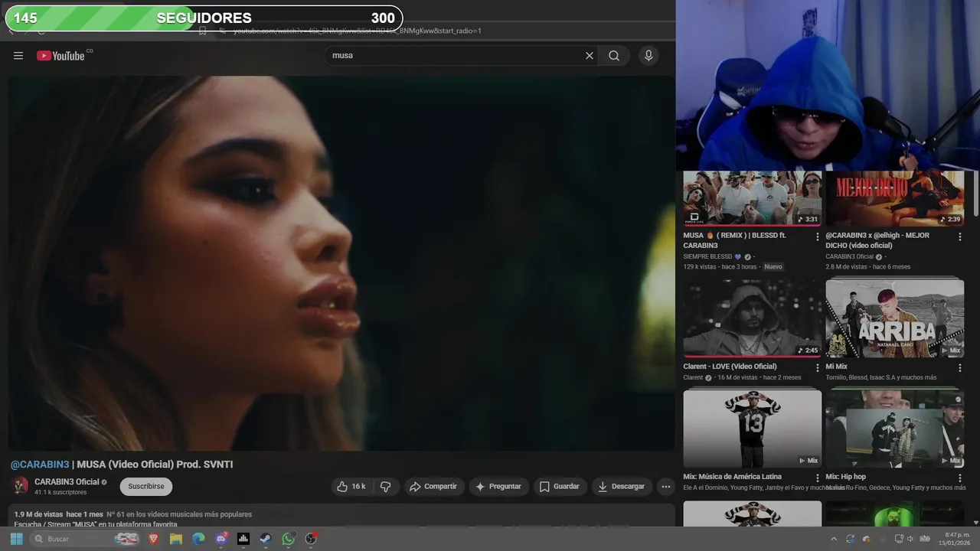Image resolution: width=980 pixels, height=551 pixels.
Task: Dislike the video with thumbs down
Action: click(x=386, y=486)
